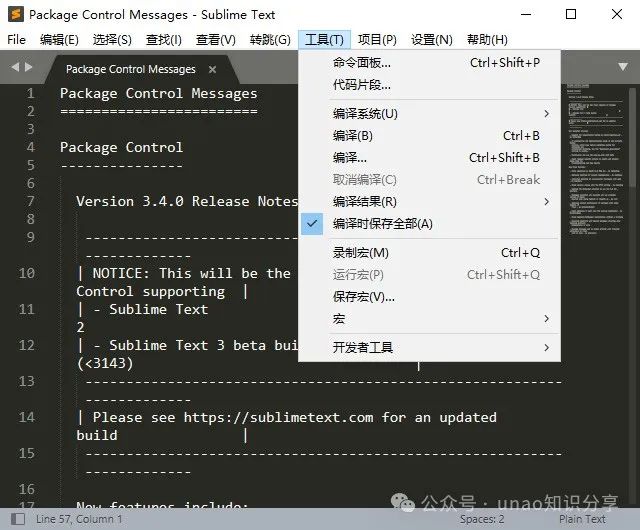Open the 查找(I) menu
Image resolution: width=640 pixels, height=530 pixels.
pyautogui.click(x=164, y=40)
